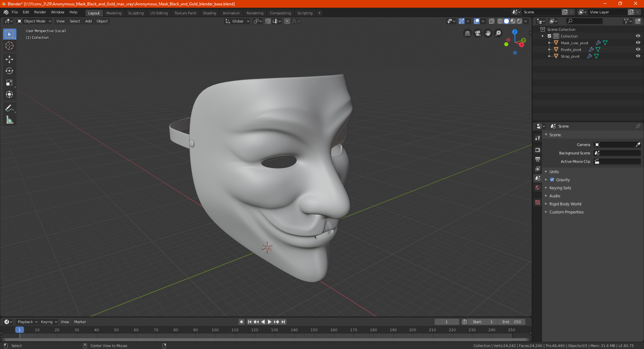
Task: Open the Texture properties tab icon
Action: [x=538, y=202]
